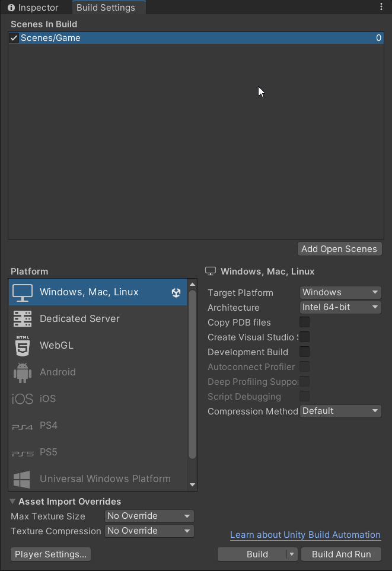392x571 pixels.
Task: Uncheck the Scenes/Game scene checkbox
Action: click(14, 38)
